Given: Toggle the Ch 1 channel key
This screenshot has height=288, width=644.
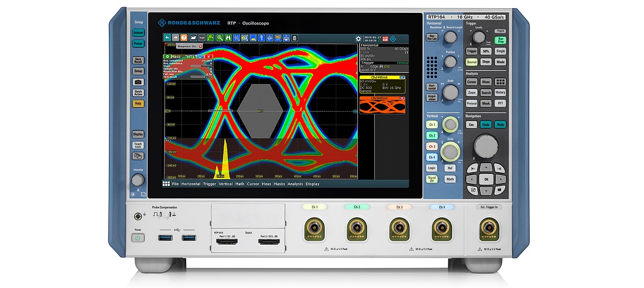Looking at the screenshot, I should (431, 125).
